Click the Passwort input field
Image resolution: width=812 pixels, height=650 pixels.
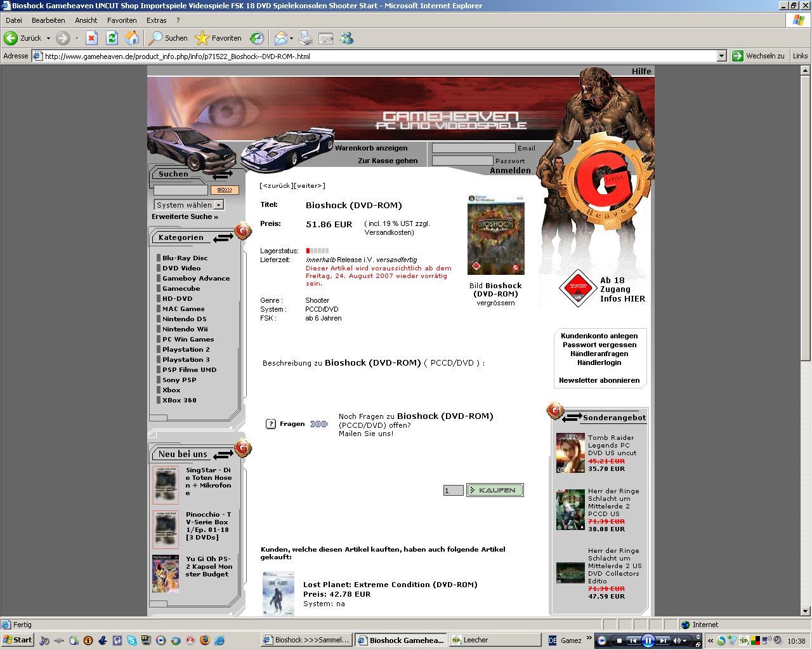[462, 161]
